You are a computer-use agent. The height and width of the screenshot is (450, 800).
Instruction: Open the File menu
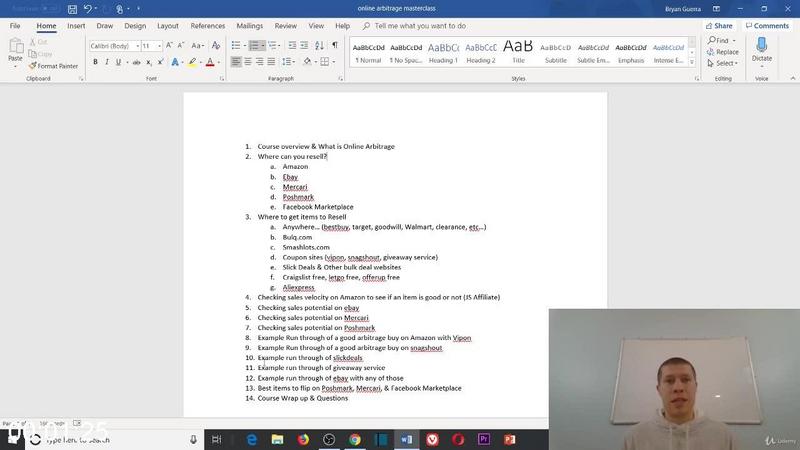point(15,26)
